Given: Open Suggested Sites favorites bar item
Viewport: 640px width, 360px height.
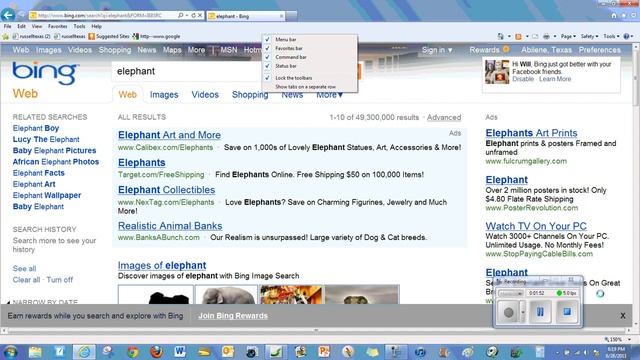Looking at the screenshot, I should (109, 36).
